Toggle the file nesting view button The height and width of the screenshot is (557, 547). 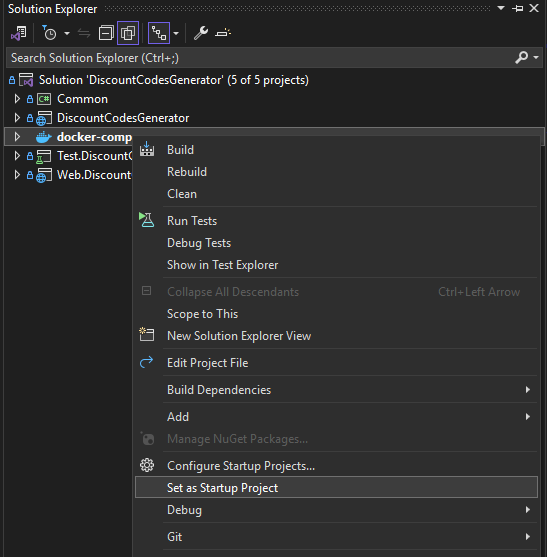click(159, 33)
